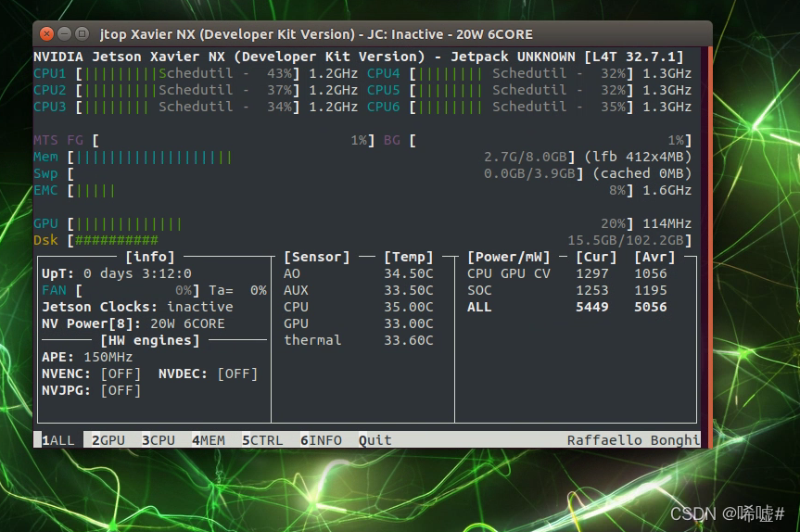The image size is (800, 532).
Task: Click the ALL average power 5056
Action: (651, 307)
